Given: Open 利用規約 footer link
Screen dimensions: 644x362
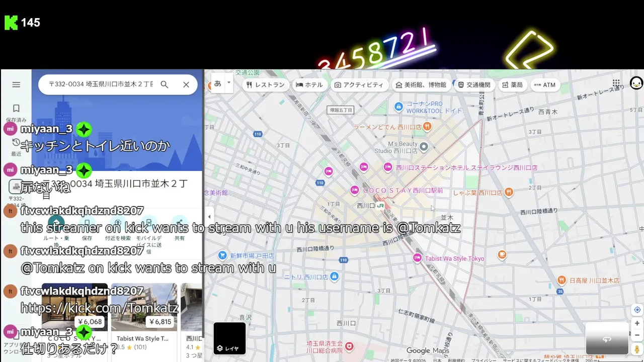Looking at the screenshot, I should (456, 360).
